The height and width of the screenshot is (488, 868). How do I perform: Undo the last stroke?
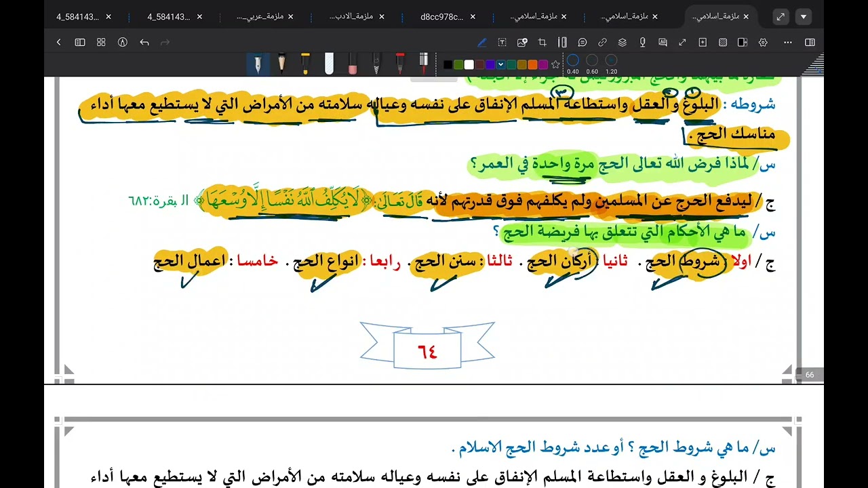pyautogui.click(x=144, y=42)
